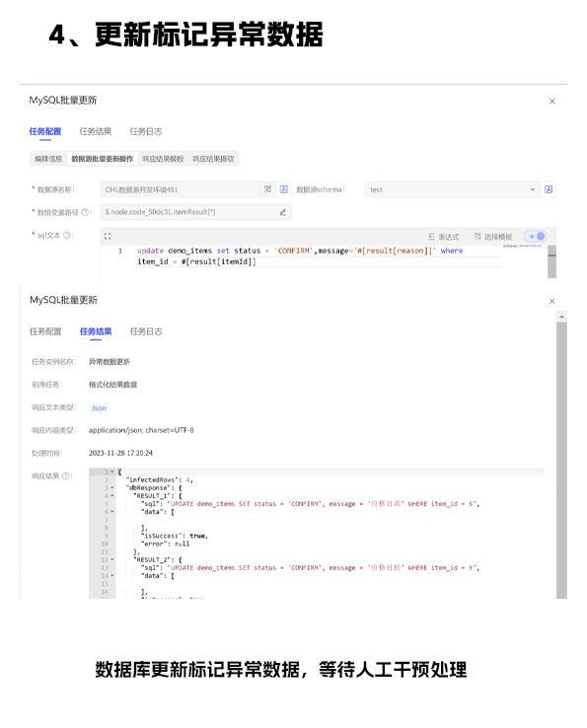The width and height of the screenshot is (587, 728).
Task: Click the blue variable icon beside schema dropdown
Action: [549, 189]
